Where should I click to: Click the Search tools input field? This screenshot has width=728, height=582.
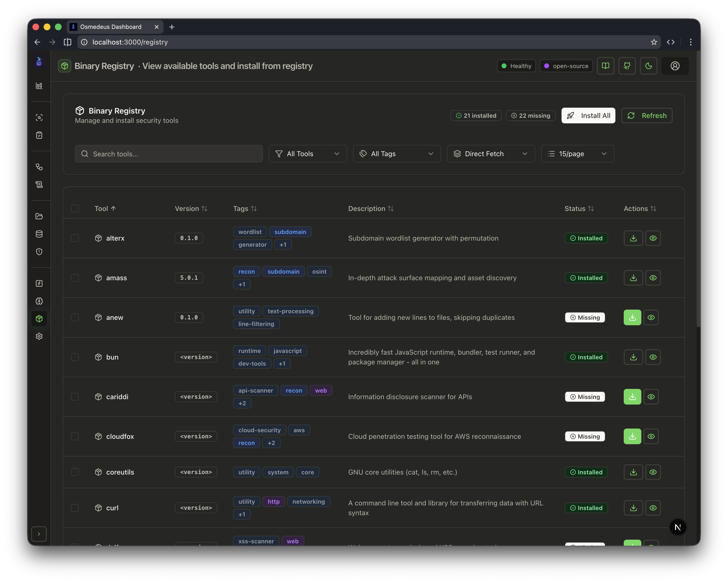169,154
